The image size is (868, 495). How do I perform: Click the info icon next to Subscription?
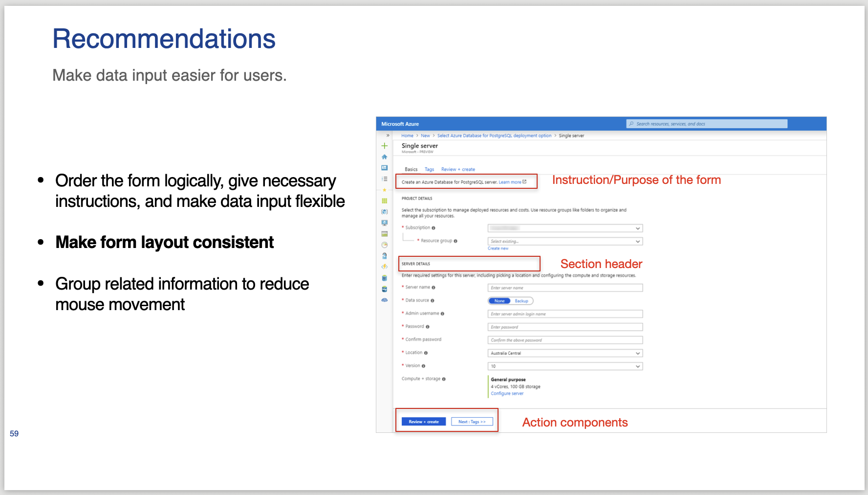tap(434, 228)
